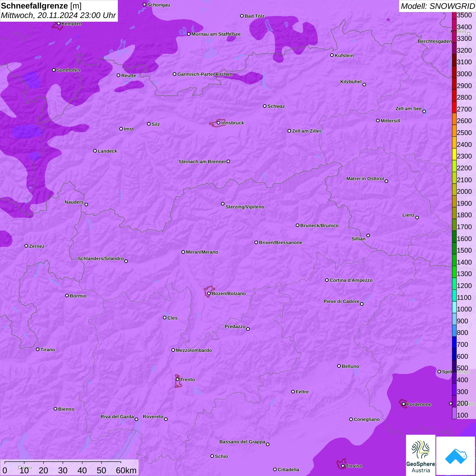The height and width of the screenshot is (476, 476).
Task: Click the '2000' legend value
Action: coord(464,191)
